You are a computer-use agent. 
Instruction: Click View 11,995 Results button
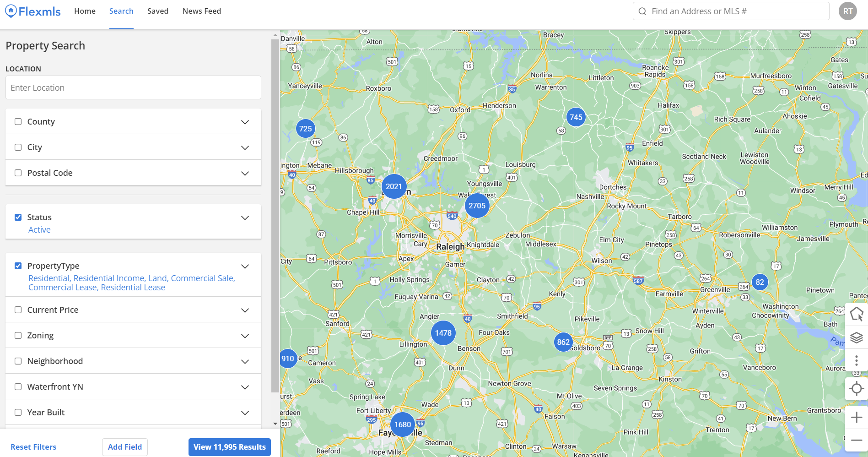[x=230, y=447]
